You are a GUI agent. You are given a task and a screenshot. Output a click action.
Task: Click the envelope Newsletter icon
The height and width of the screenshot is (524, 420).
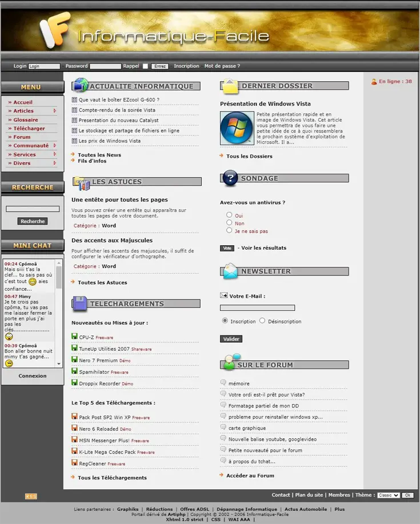(x=230, y=271)
